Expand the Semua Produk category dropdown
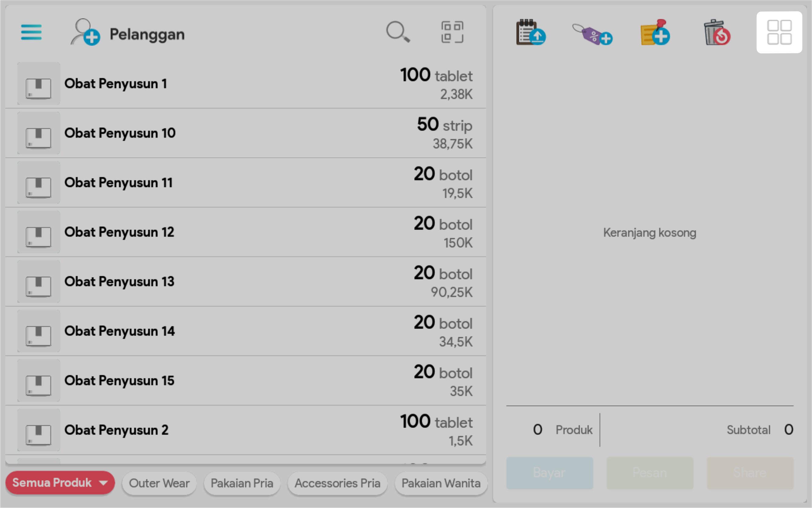The height and width of the screenshot is (508, 812). tap(60, 483)
